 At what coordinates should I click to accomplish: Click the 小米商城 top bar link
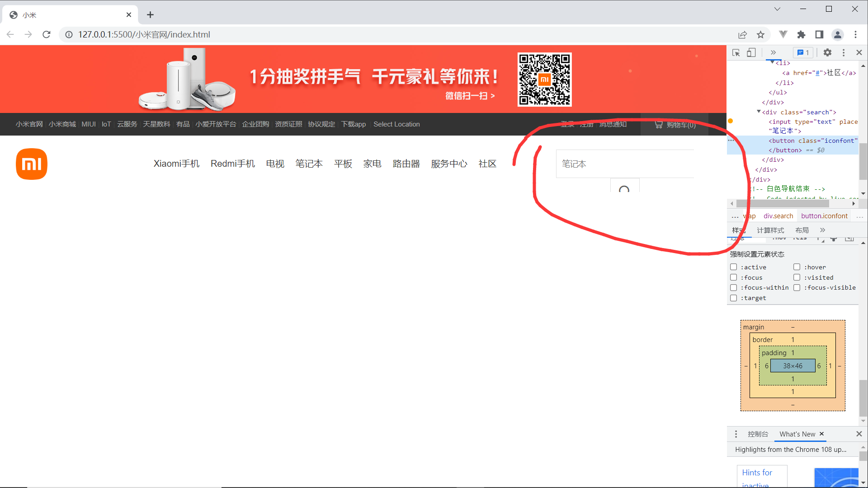click(62, 124)
